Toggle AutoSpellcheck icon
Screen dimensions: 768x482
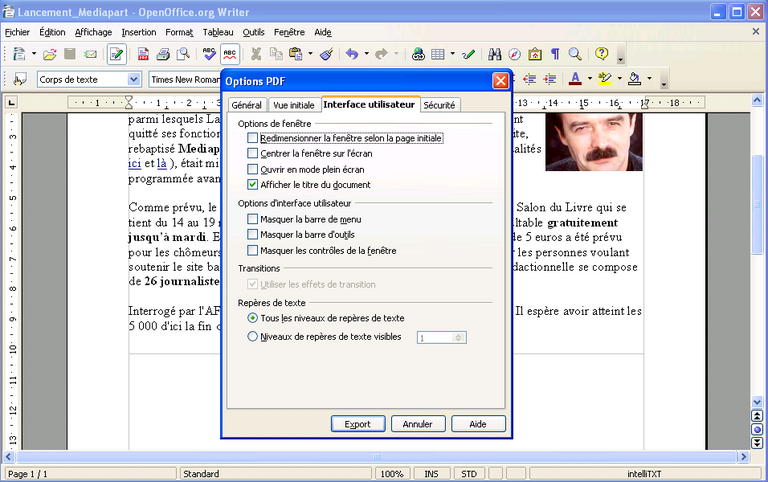tap(229, 54)
